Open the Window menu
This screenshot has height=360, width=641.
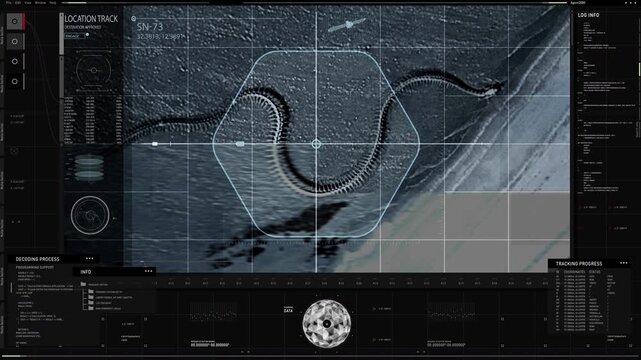pyautogui.click(x=40, y=2)
